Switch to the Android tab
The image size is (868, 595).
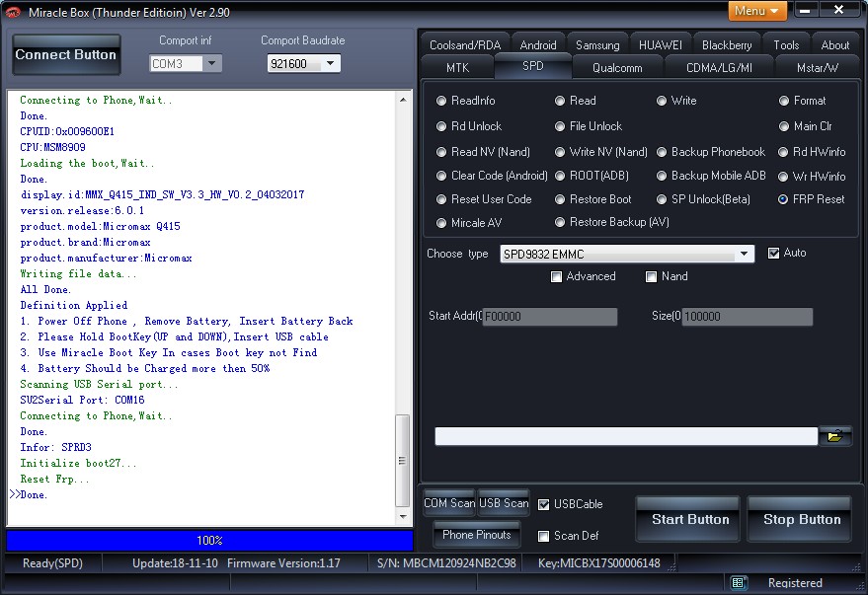(x=537, y=44)
